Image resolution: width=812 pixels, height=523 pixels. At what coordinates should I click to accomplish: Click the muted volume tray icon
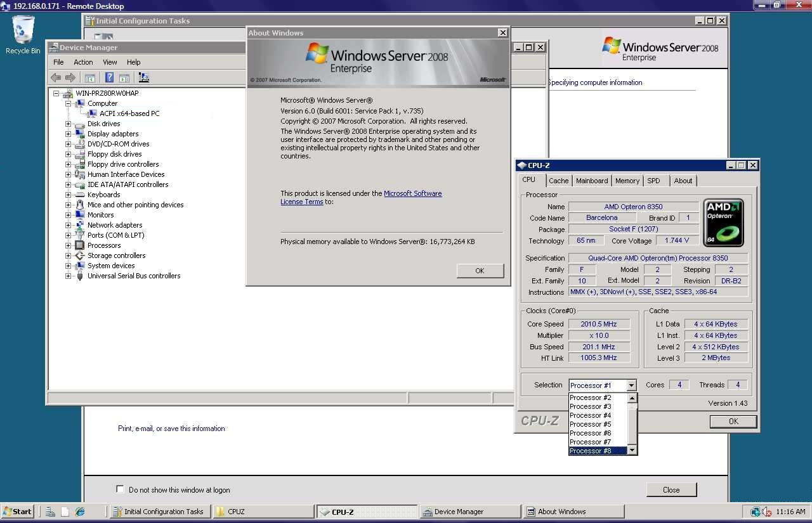click(x=766, y=512)
